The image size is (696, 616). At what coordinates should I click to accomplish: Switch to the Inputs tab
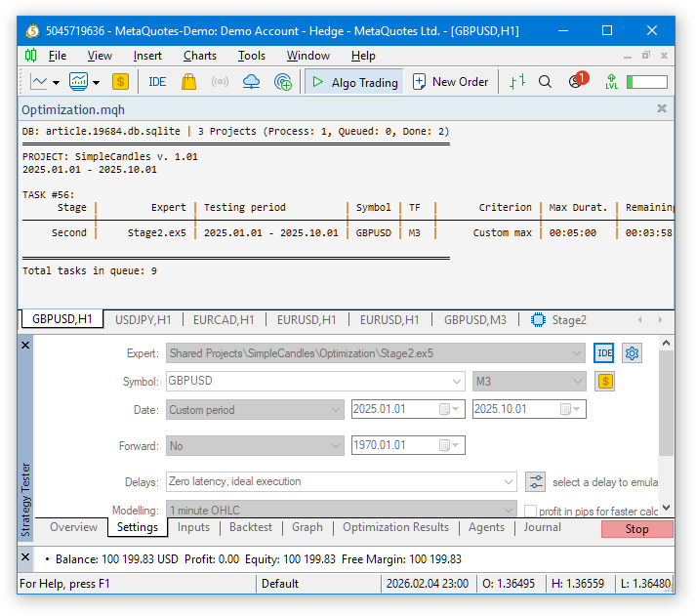(193, 527)
